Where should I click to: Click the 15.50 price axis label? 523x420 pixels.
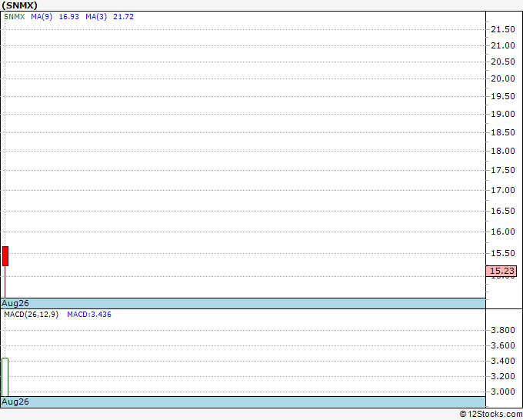[x=503, y=253]
